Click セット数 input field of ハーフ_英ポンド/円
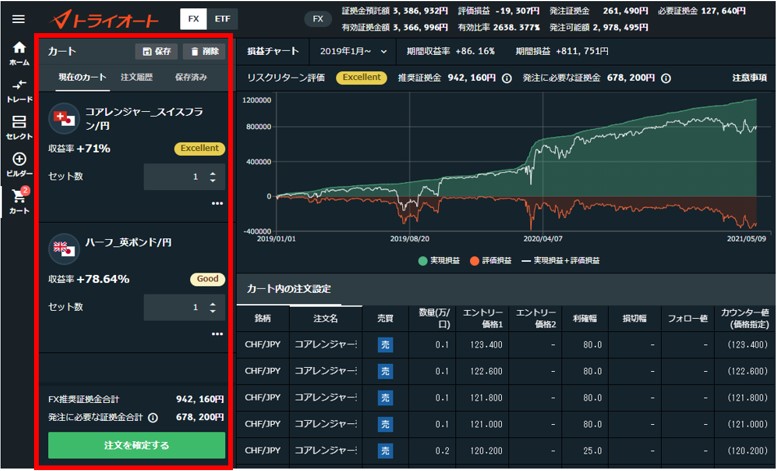777x471 pixels. 184,307
